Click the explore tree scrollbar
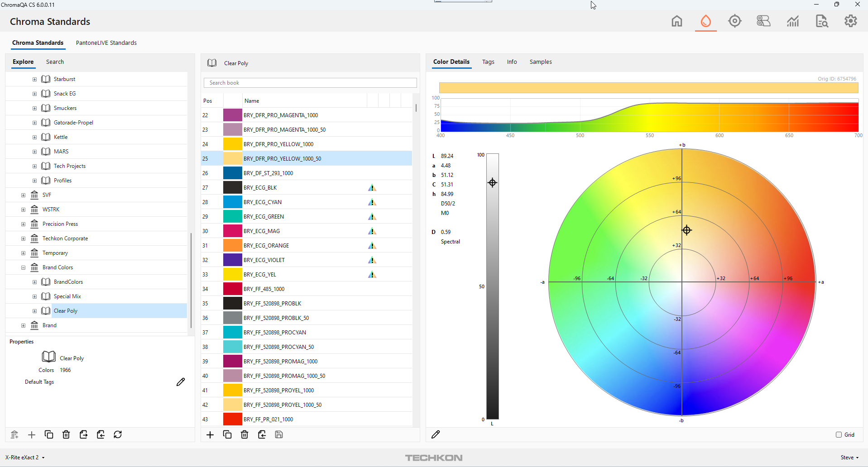This screenshot has width=868, height=467. tap(191, 281)
